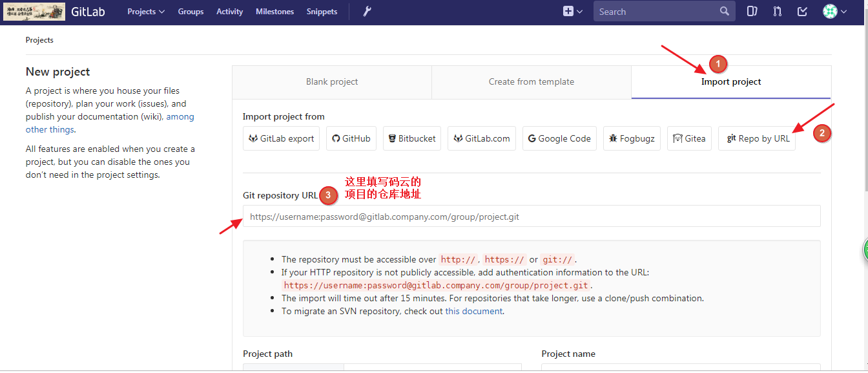Click the Projects breadcrumb
The height and width of the screenshot is (373, 868).
39,40
